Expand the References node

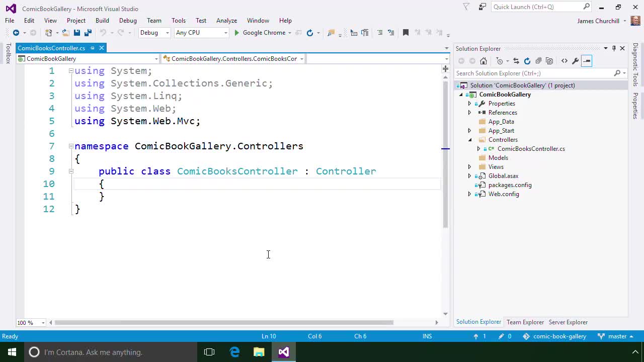click(x=469, y=112)
